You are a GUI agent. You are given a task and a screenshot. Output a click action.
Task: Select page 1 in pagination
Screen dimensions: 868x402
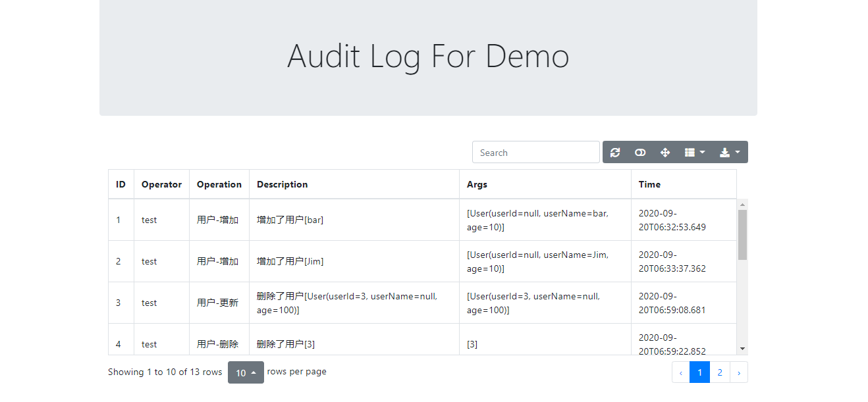coord(699,372)
